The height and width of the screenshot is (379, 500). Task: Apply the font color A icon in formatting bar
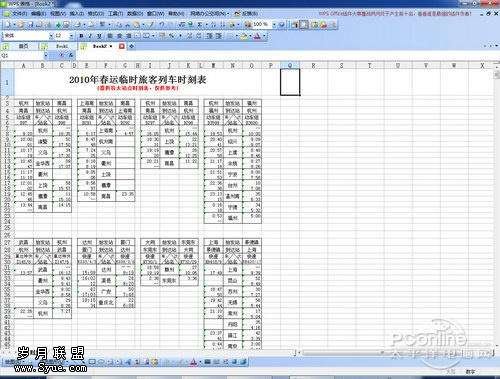coord(257,36)
